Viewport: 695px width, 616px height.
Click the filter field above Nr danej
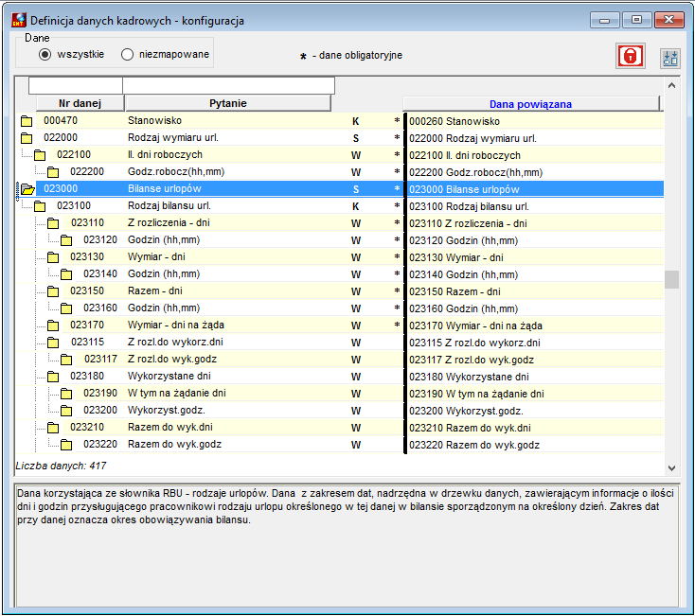76,85
